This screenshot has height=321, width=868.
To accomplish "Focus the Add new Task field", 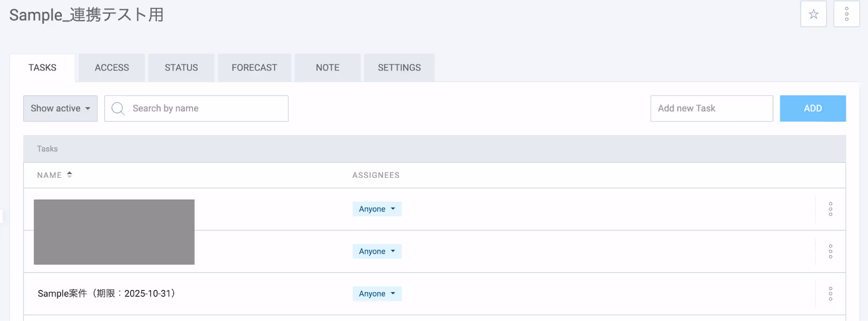I will pyautogui.click(x=712, y=108).
